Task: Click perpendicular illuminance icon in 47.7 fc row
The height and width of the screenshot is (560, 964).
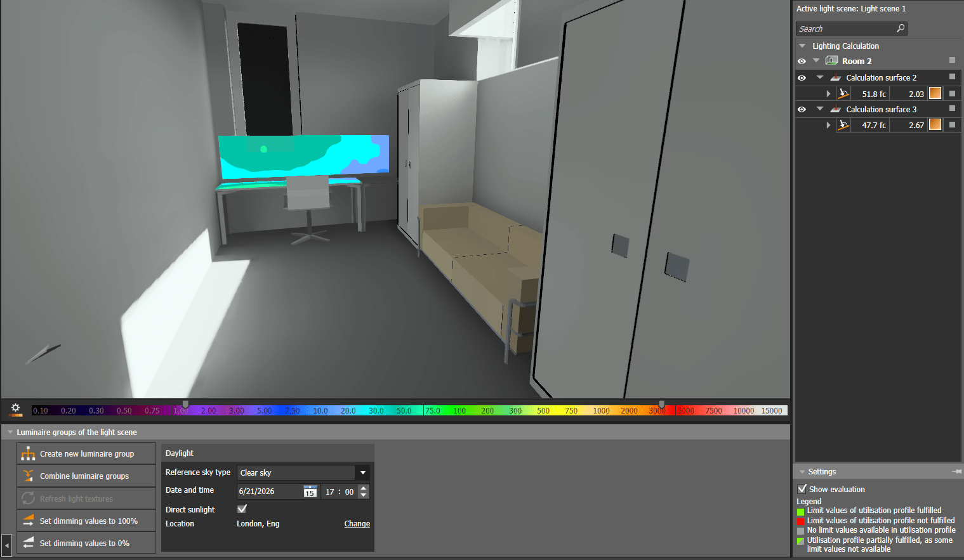Action: 843,125
